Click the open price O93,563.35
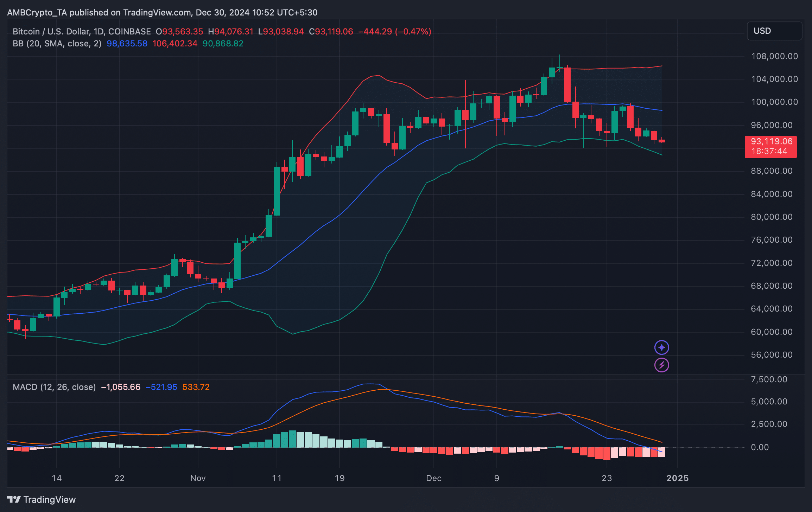This screenshot has height=512, width=812. (x=179, y=32)
